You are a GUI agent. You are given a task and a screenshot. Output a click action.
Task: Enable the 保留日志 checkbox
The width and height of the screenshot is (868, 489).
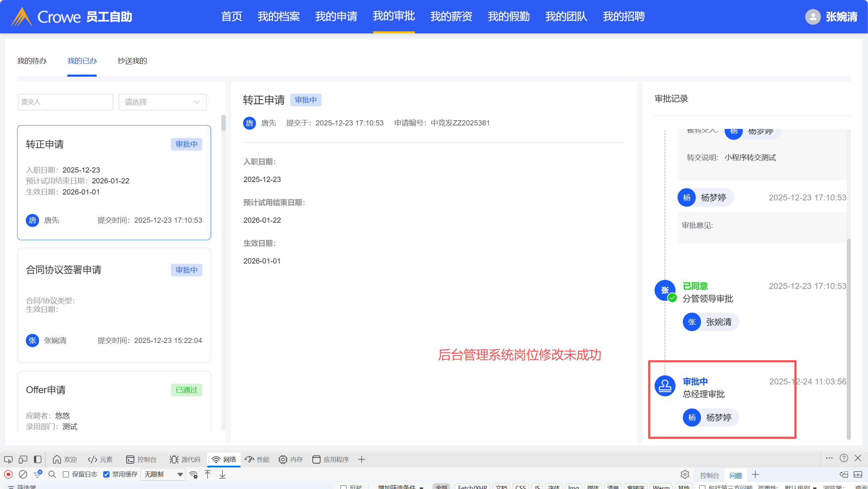[66, 474]
